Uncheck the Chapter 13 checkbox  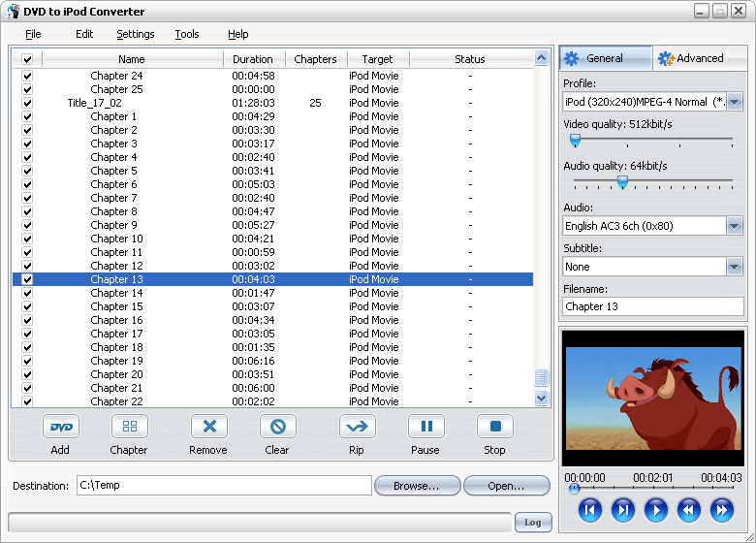pyautogui.click(x=27, y=279)
